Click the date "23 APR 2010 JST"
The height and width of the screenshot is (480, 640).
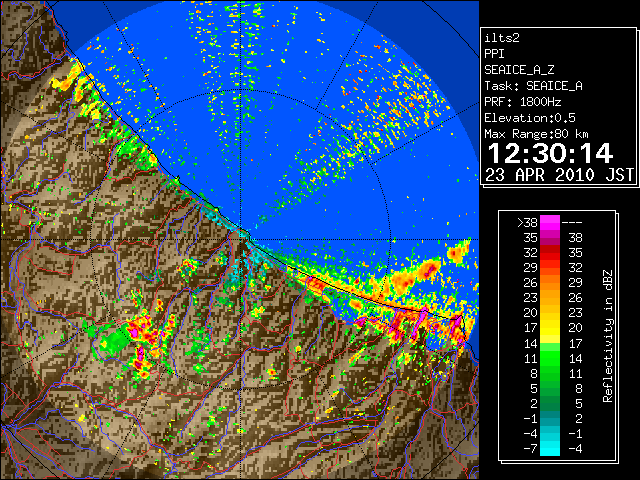(559, 175)
